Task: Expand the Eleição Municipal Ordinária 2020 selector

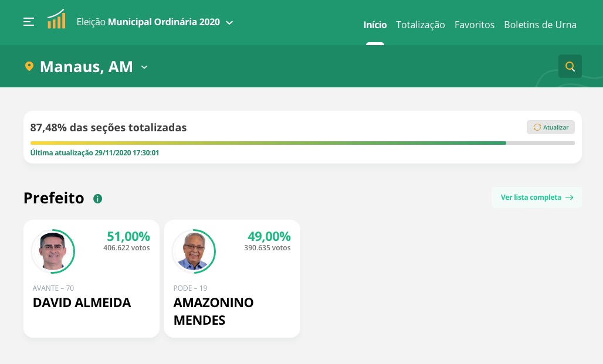Action: click(x=229, y=23)
